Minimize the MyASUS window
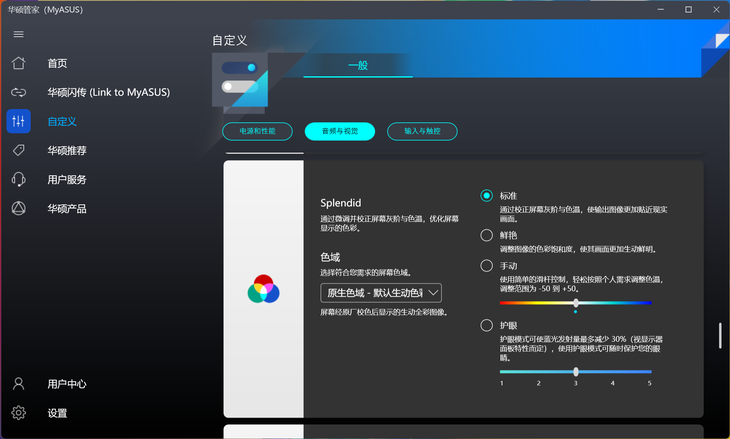 (660, 10)
